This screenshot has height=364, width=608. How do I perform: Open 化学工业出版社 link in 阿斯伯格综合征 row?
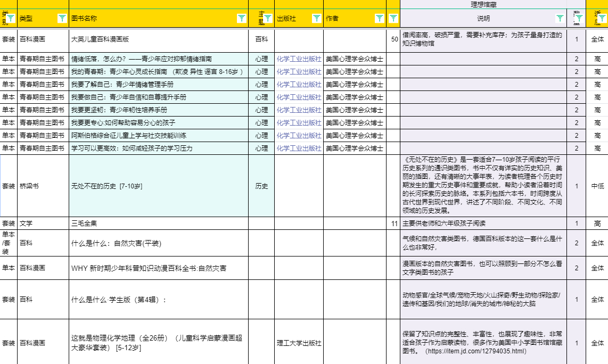coord(299,135)
